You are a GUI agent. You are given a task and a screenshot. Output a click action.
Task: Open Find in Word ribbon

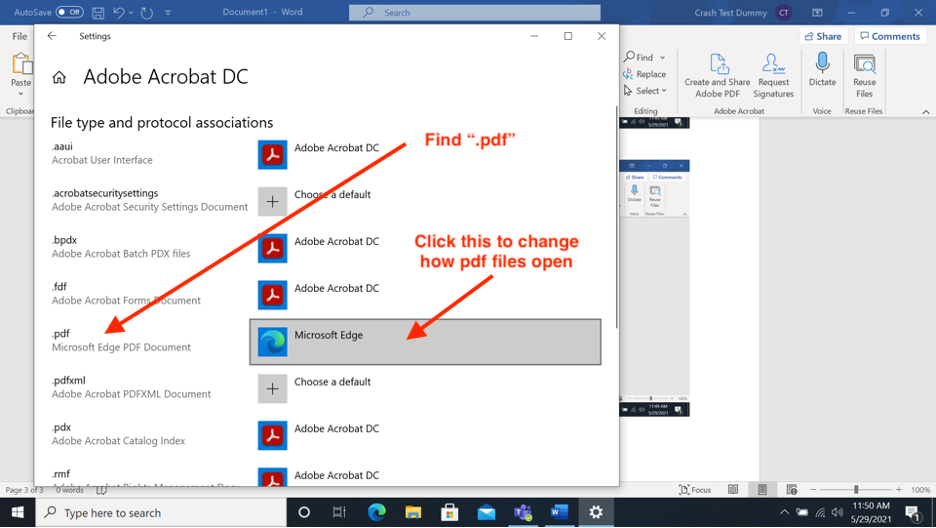[639, 57]
